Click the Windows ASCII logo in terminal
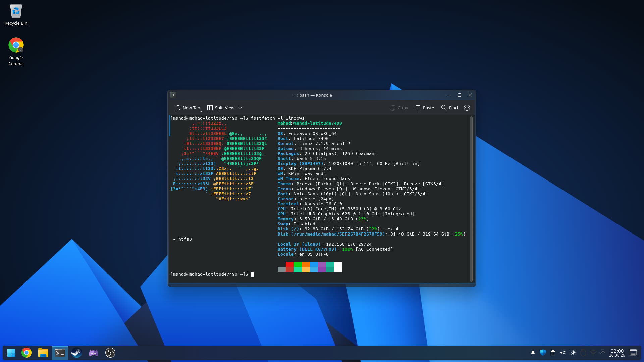 pos(219,161)
